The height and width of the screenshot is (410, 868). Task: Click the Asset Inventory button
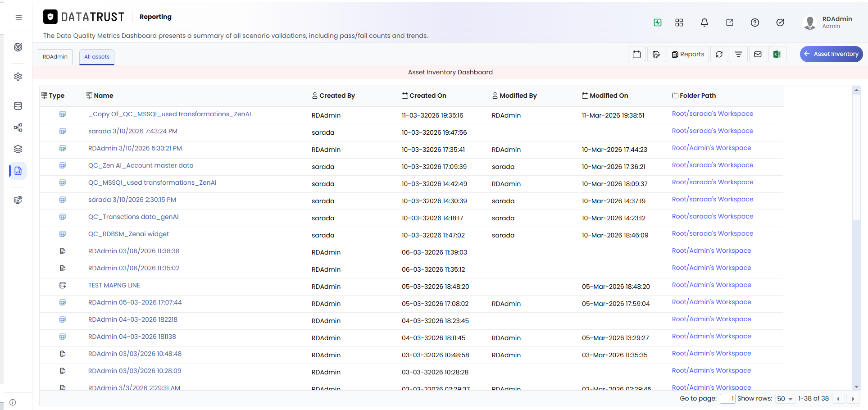[832, 54]
